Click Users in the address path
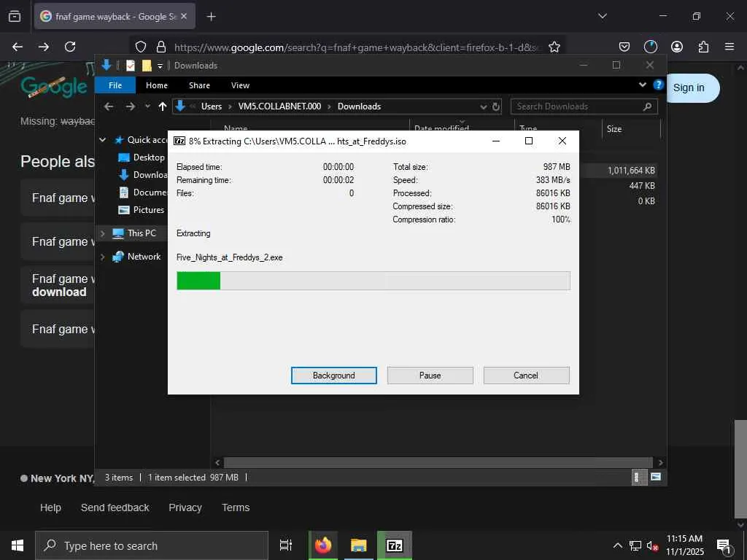 [x=211, y=106]
